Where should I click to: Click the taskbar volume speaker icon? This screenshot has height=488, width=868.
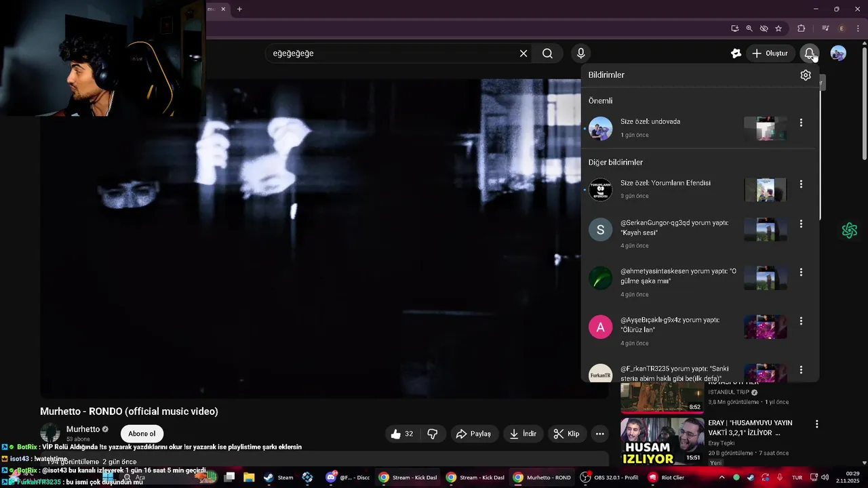click(x=825, y=477)
